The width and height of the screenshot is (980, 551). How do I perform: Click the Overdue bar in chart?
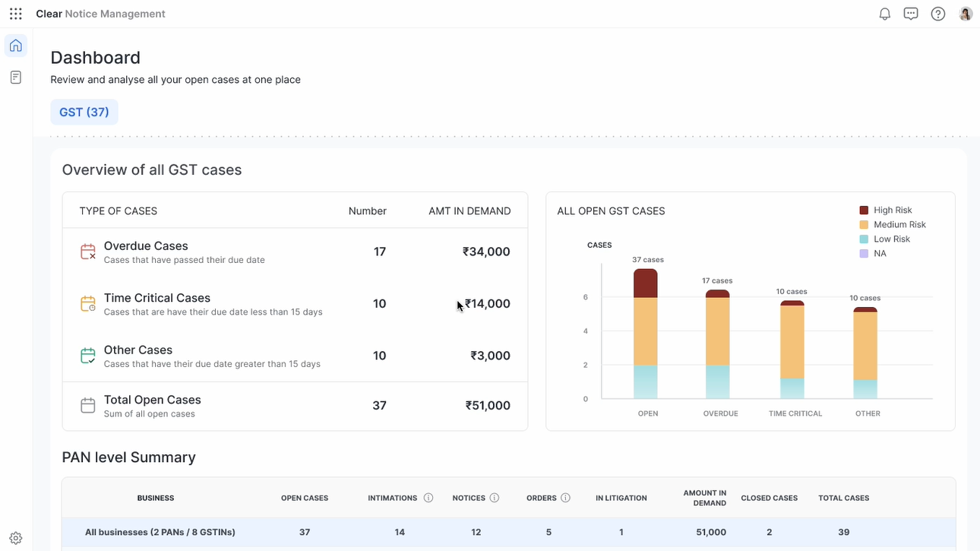[x=717, y=346]
